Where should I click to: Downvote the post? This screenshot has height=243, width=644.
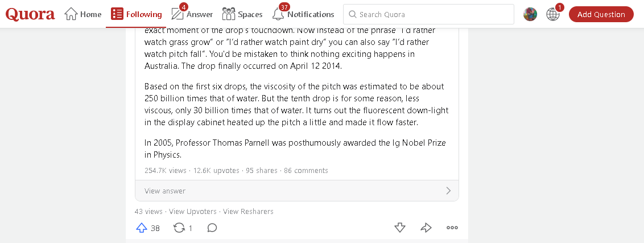pos(400,228)
